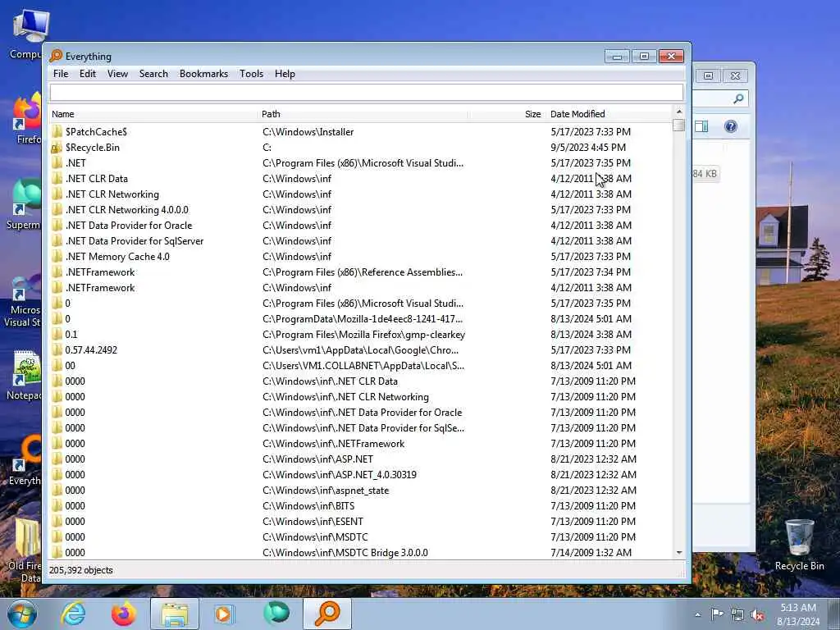Select '.NET CLR Networking' row name
Image resolution: width=840 pixels, height=630 pixels.
point(112,194)
